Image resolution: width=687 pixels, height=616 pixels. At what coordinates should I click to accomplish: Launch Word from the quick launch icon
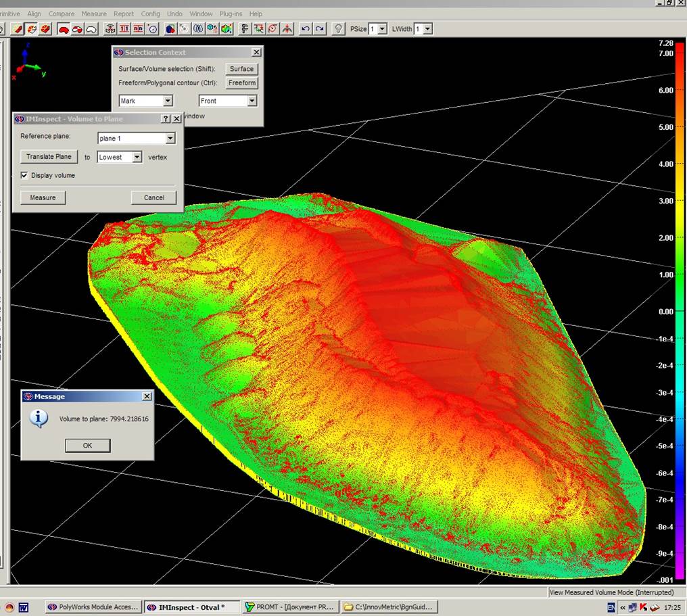click(24, 607)
